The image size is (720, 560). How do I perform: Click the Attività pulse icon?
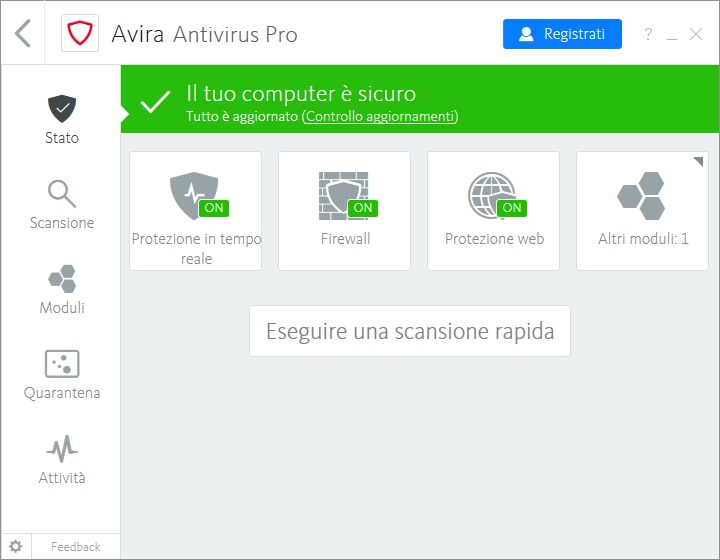[61, 447]
